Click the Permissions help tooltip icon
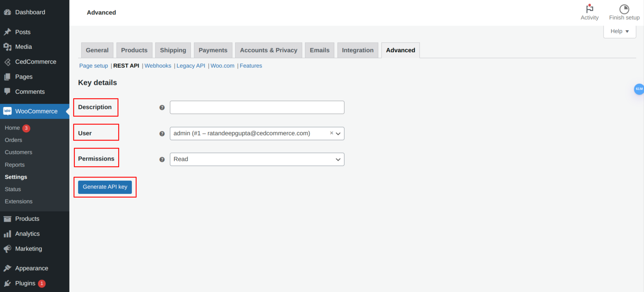 click(x=162, y=159)
